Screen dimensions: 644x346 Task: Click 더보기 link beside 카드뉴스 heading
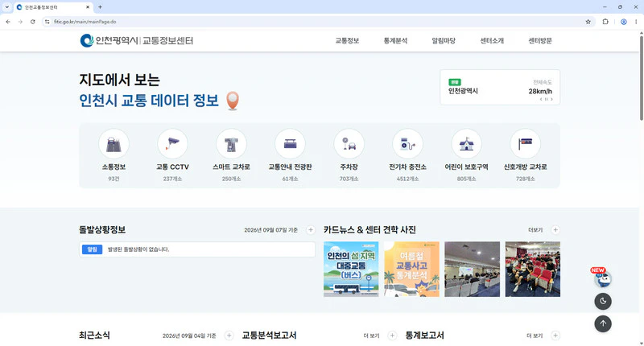(x=535, y=230)
